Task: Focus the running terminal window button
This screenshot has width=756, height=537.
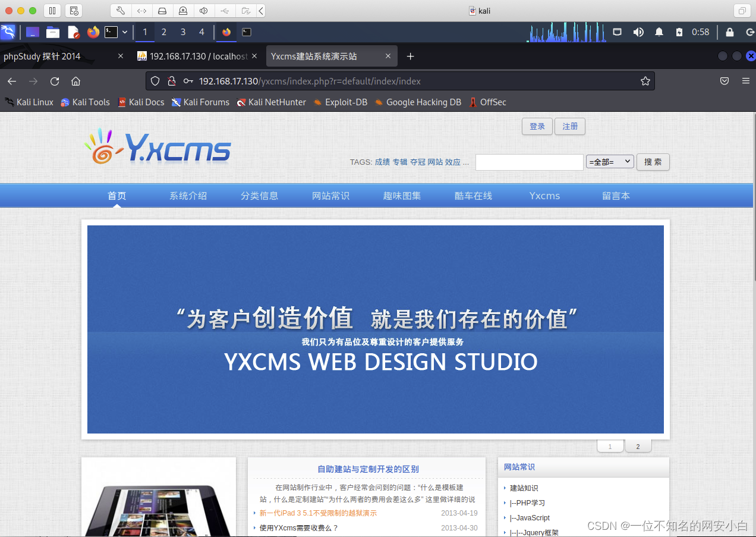Action: coord(246,32)
